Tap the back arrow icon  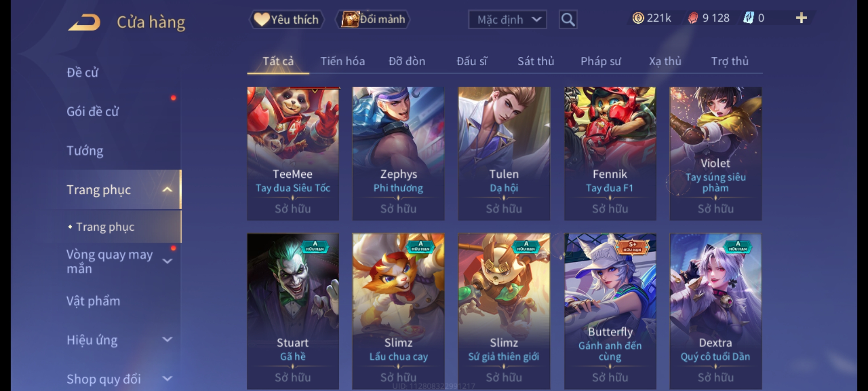click(84, 22)
